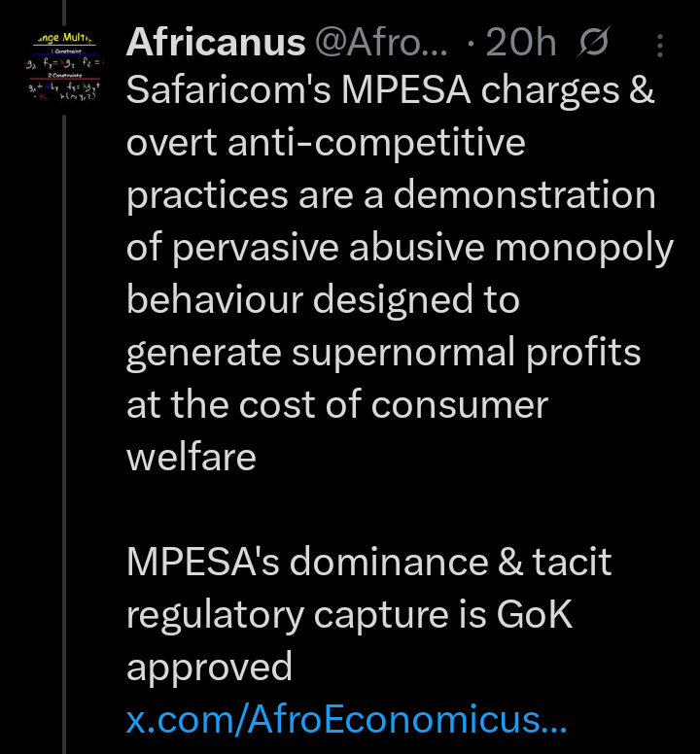The image size is (700, 754).
Task: Click the blank area between the two paragraphs
Action: coord(389,509)
